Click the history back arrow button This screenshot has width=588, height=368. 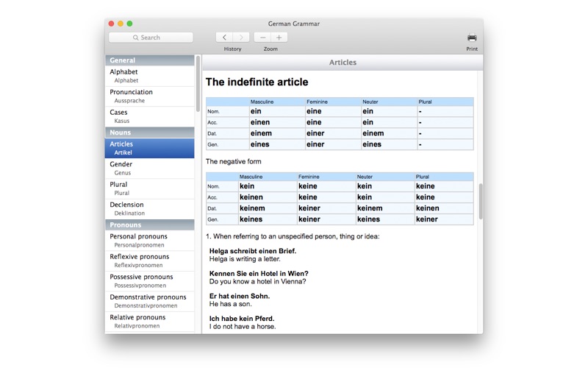[224, 38]
